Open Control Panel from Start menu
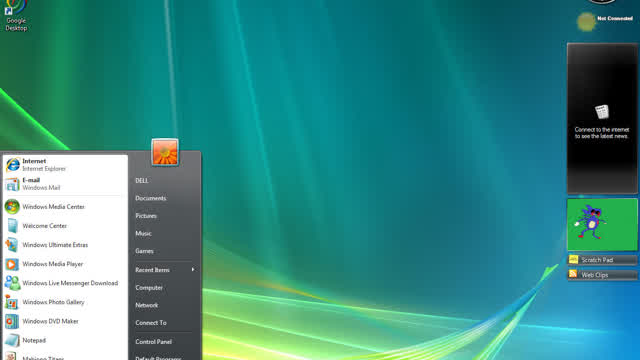 pyautogui.click(x=153, y=342)
